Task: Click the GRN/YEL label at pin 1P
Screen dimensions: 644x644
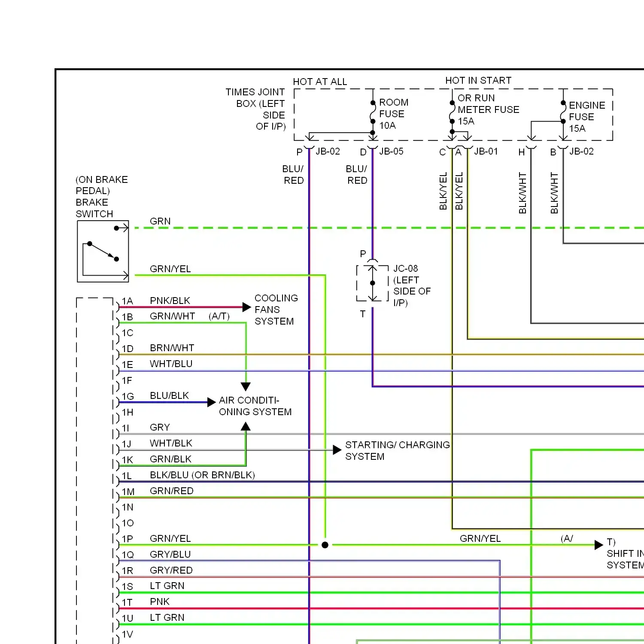Action: [170, 538]
